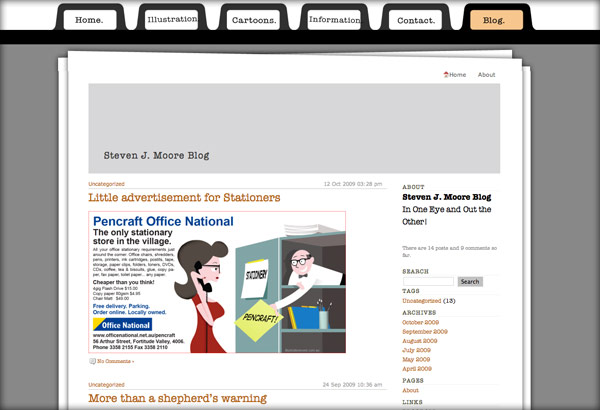Select the highlighted Blog. tab
This screenshot has height=410, width=600.
(x=496, y=20)
